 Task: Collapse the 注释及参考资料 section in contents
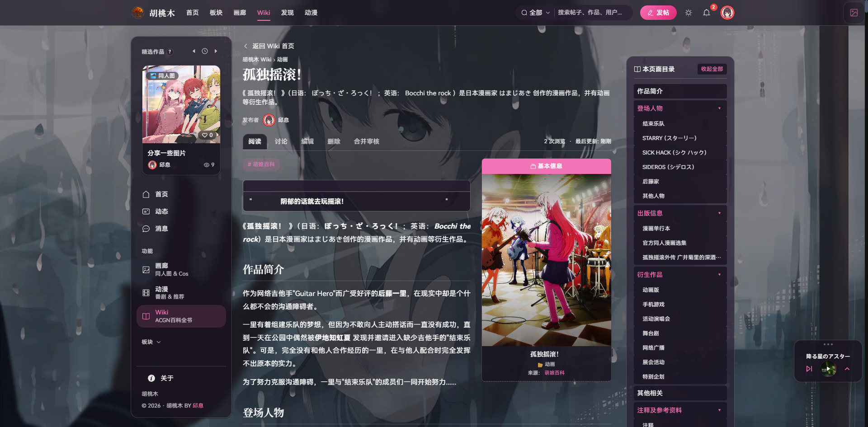(x=719, y=410)
